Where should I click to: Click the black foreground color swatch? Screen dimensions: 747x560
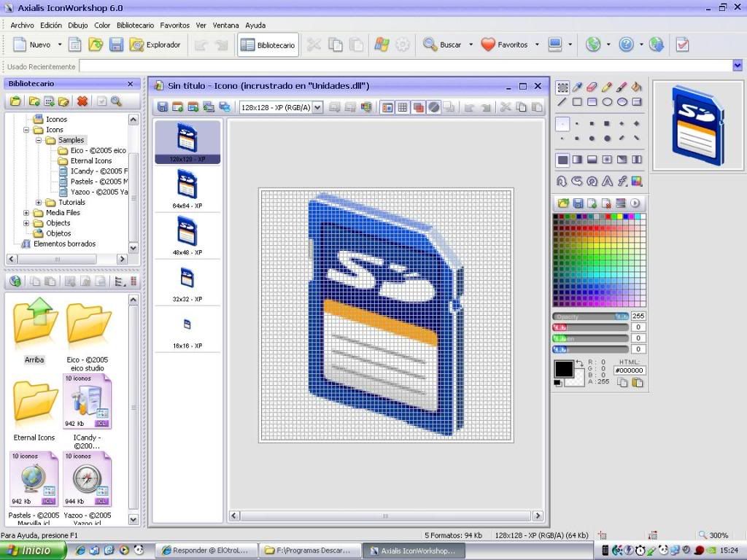click(564, 369)
